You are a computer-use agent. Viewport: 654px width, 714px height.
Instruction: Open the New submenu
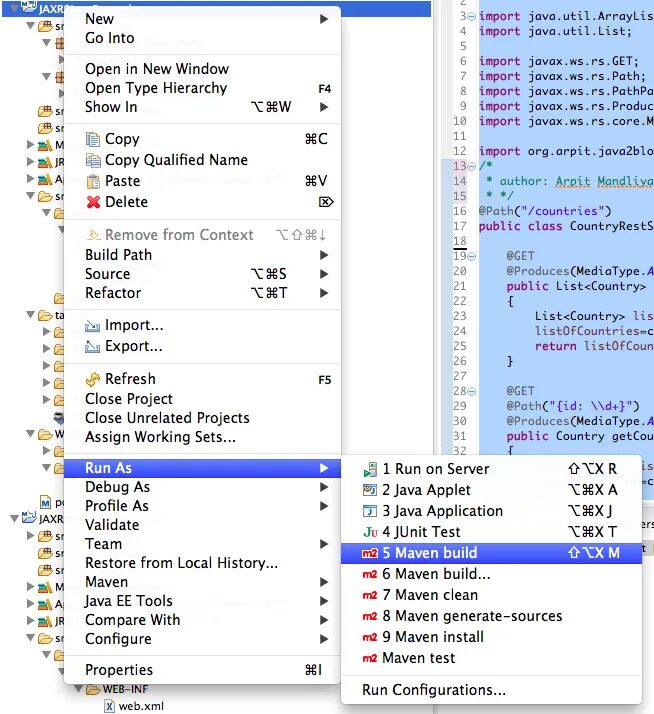202,19
